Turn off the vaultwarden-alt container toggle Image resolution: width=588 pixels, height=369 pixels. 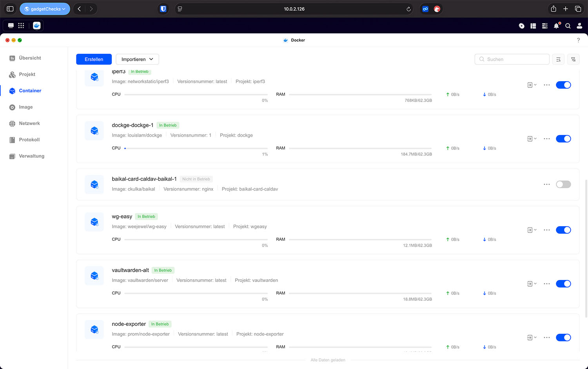click(x=563, y=284)
